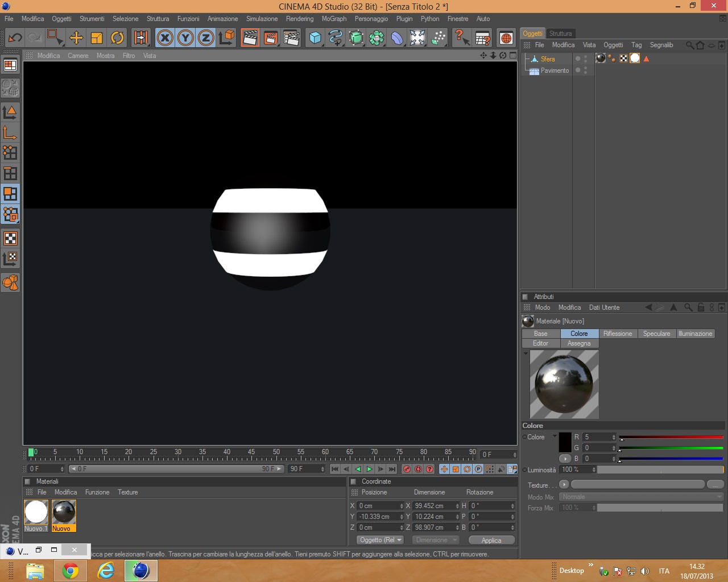
Task: Click the record keyframe button
Action: pos(407,469)
